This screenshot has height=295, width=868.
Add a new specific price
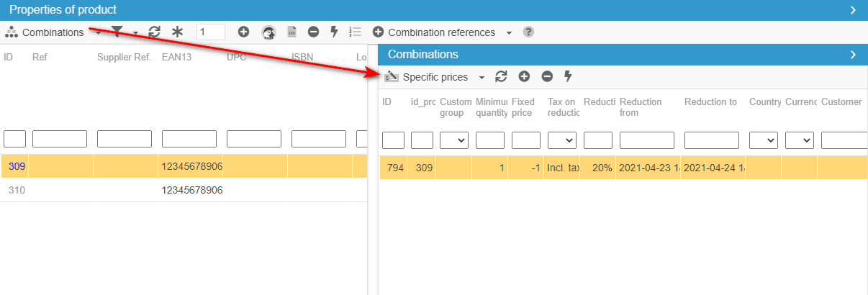click(x=524, y=76)
